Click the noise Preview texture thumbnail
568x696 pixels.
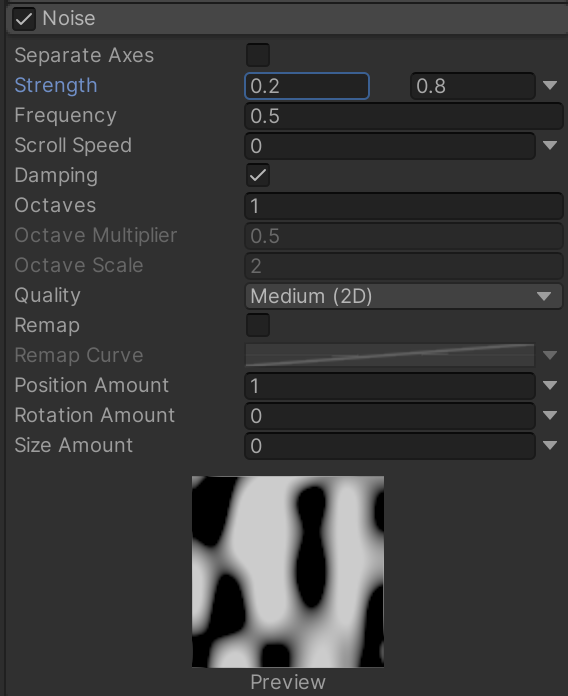click(288, 572)
